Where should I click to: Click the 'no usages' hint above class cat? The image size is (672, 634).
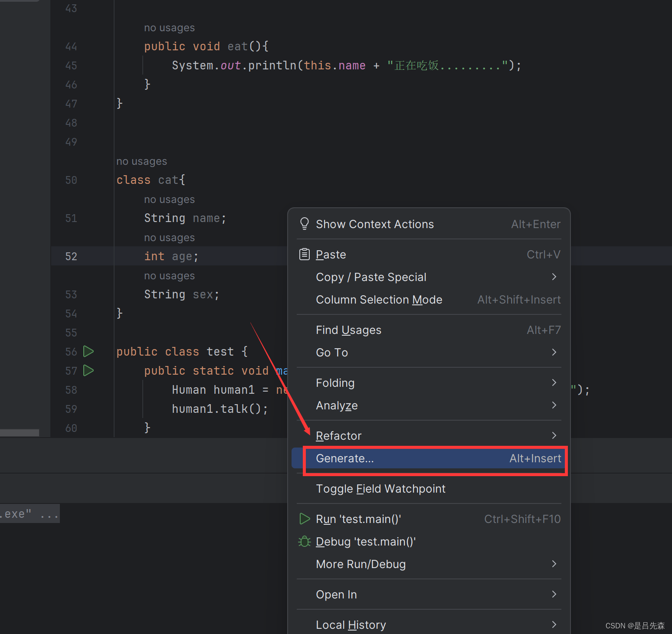click(x=141, y=161)
